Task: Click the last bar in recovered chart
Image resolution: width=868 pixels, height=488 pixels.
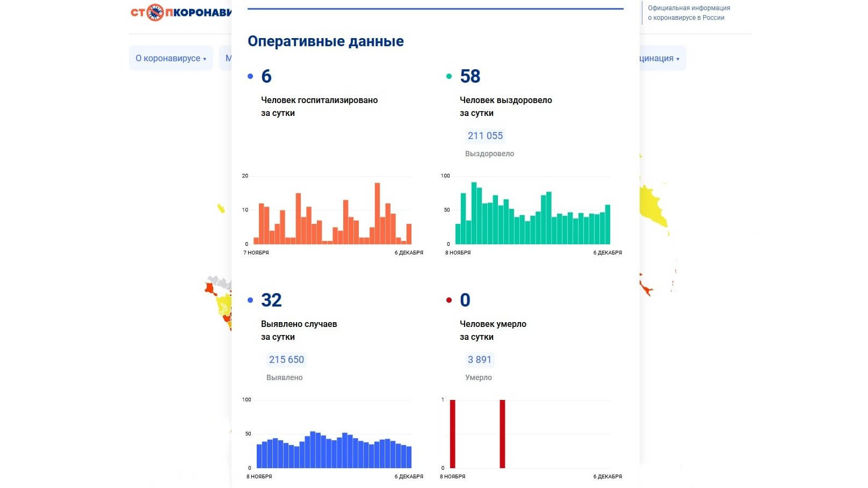Action: pos(607,224)
